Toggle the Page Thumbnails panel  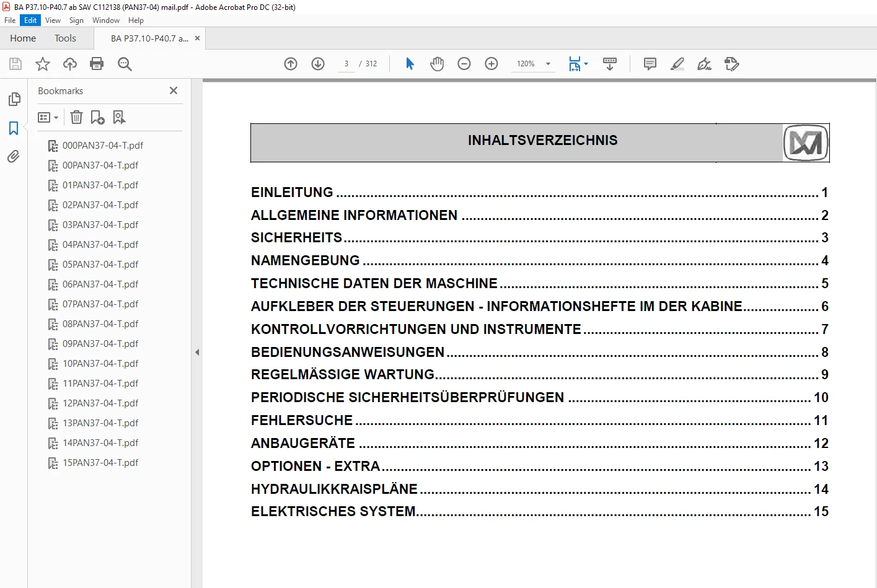[x=14, y=99]
